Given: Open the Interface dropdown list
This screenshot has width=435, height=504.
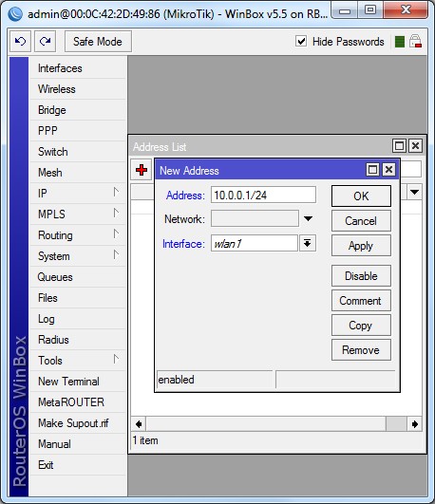Looking at the screenshot, I should coord(308,243).
